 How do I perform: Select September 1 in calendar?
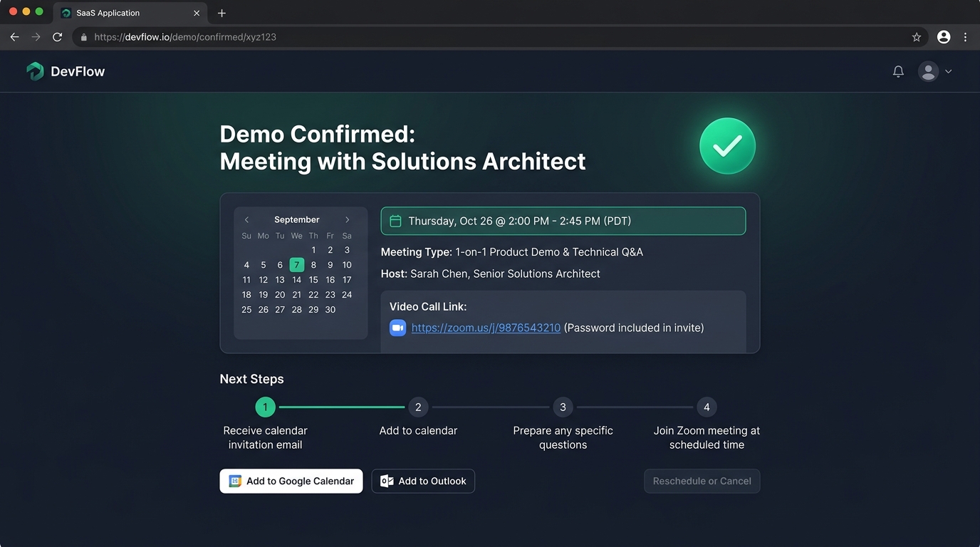click(x=313, y=250)
